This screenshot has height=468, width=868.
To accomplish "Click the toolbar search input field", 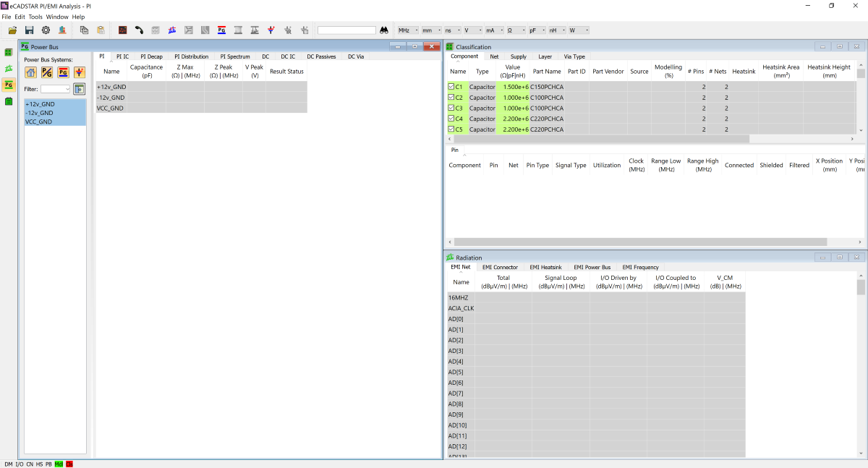I will coord(346,30).
